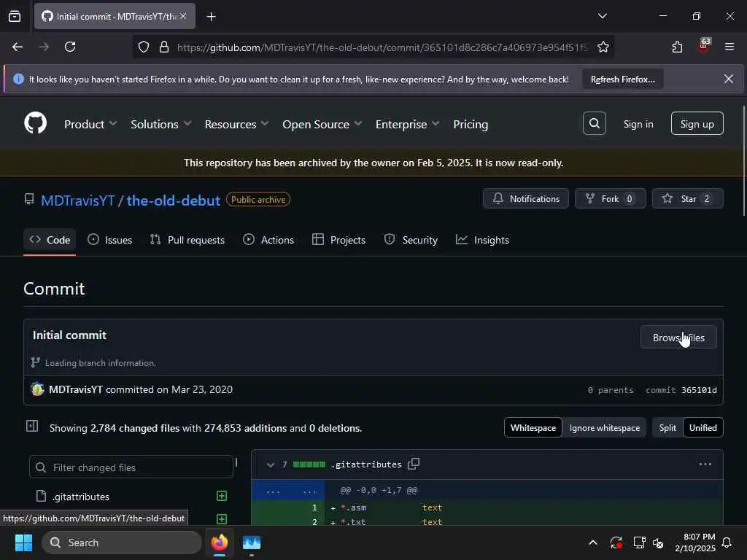Open a new browser tab
747x560 pixels.
[x=211, y=17]
